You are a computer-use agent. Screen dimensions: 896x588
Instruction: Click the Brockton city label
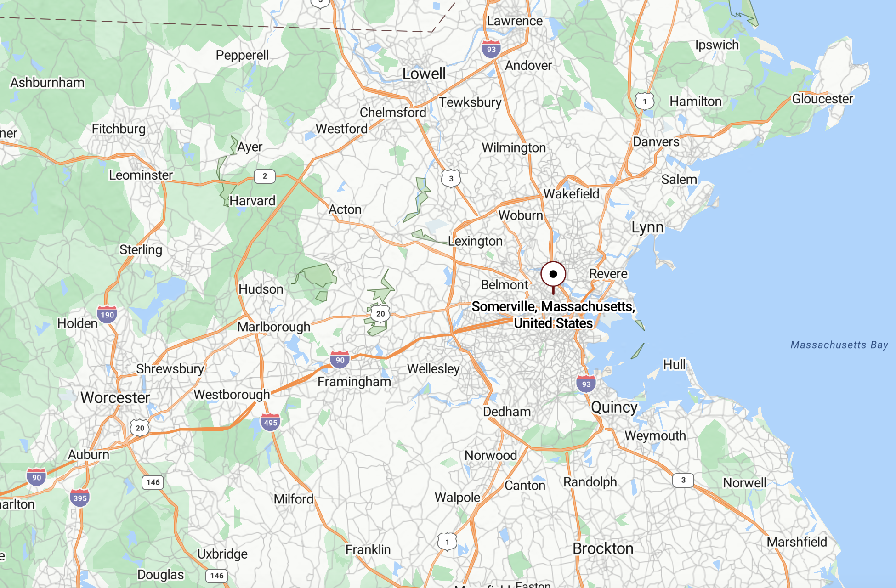tap(603, 548)
